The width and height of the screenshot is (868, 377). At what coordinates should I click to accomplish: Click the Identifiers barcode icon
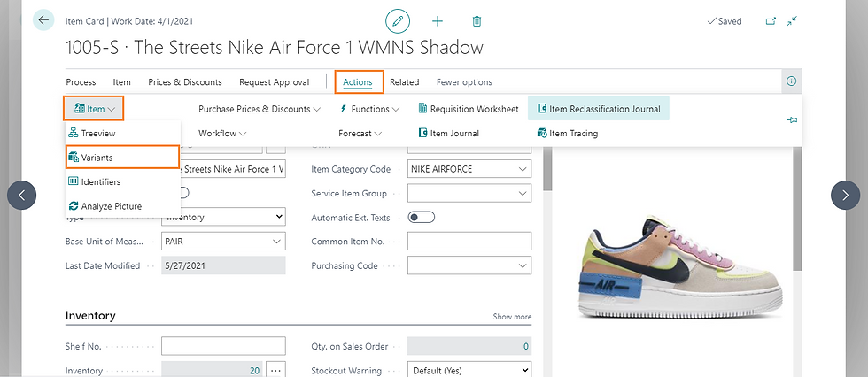(73, 182)
